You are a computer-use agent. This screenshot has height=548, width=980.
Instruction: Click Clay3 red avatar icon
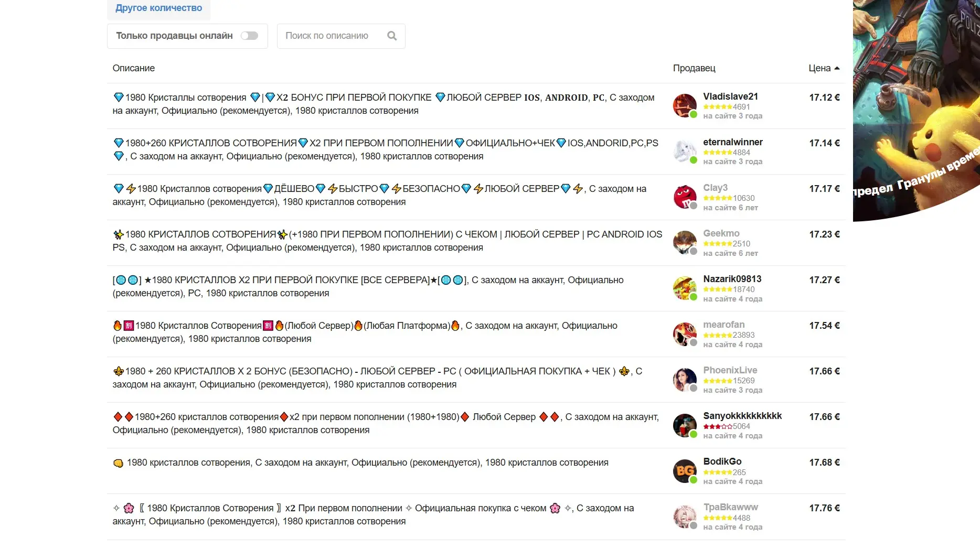point(685,197)
